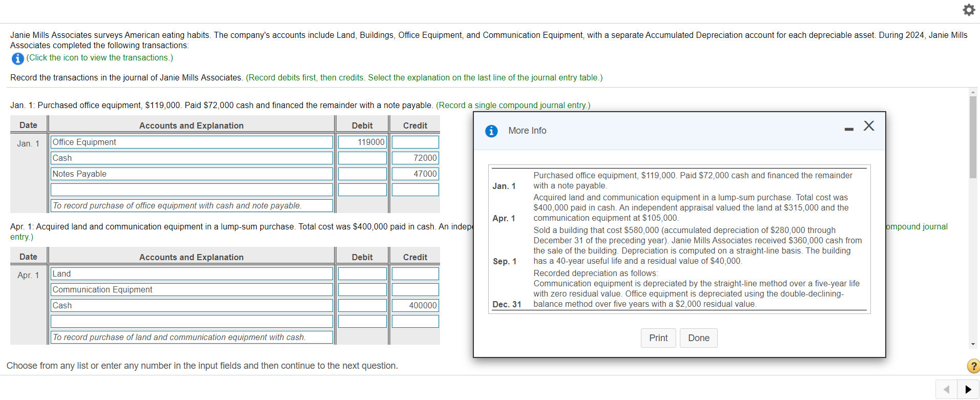
Task: Click the scroll down arrow of the scrollbar
Action: coord(973,344)
